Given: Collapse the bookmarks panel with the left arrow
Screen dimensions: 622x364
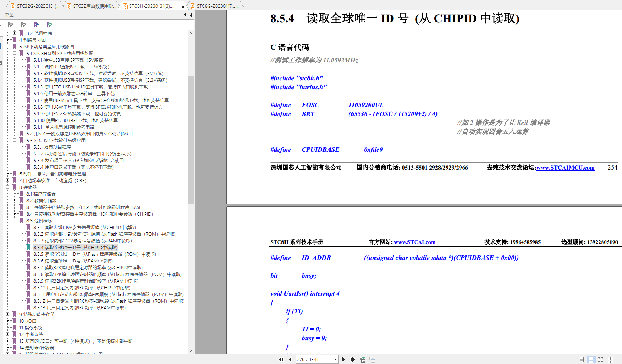Looking at the screenshot, I should coord(191,15).
